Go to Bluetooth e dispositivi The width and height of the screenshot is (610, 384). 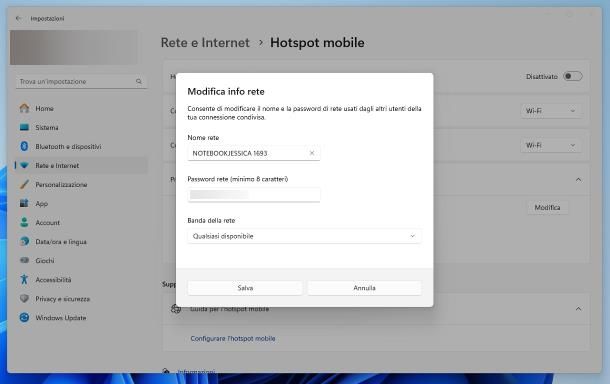tap(81, 146)
